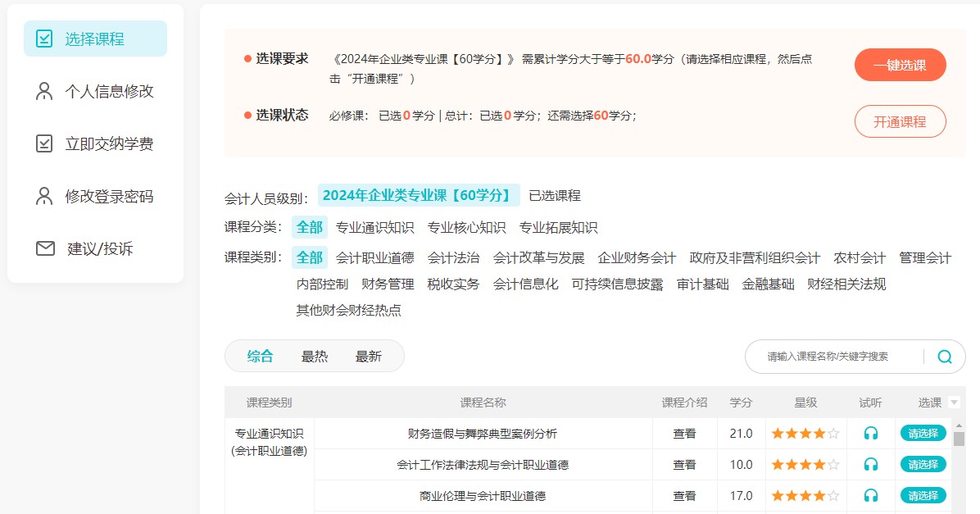Play audio preview for 会计工作法律法规与会计职业道德
The width and height of the screenshot is (980, 514).
[x=871, y=465]
